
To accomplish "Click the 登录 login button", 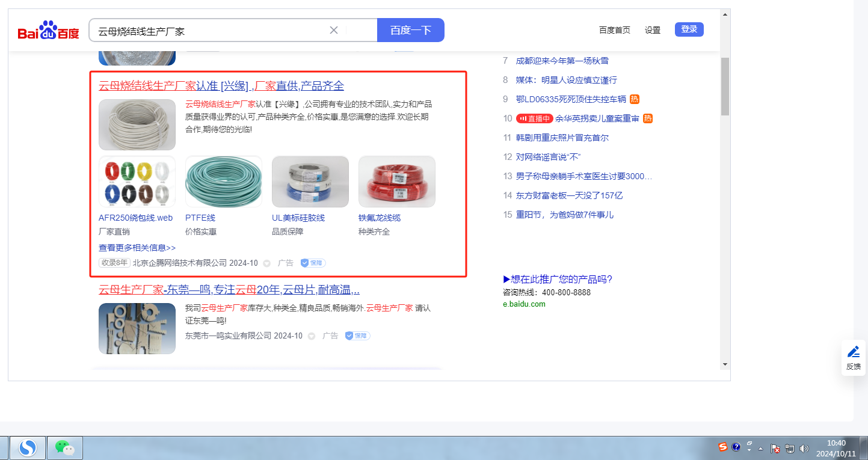I will tap(689, 29).
